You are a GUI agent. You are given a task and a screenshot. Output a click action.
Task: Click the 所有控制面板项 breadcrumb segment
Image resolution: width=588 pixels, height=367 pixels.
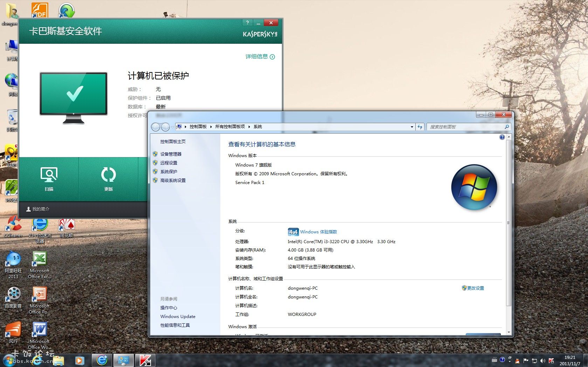click(x=230, y=127)
